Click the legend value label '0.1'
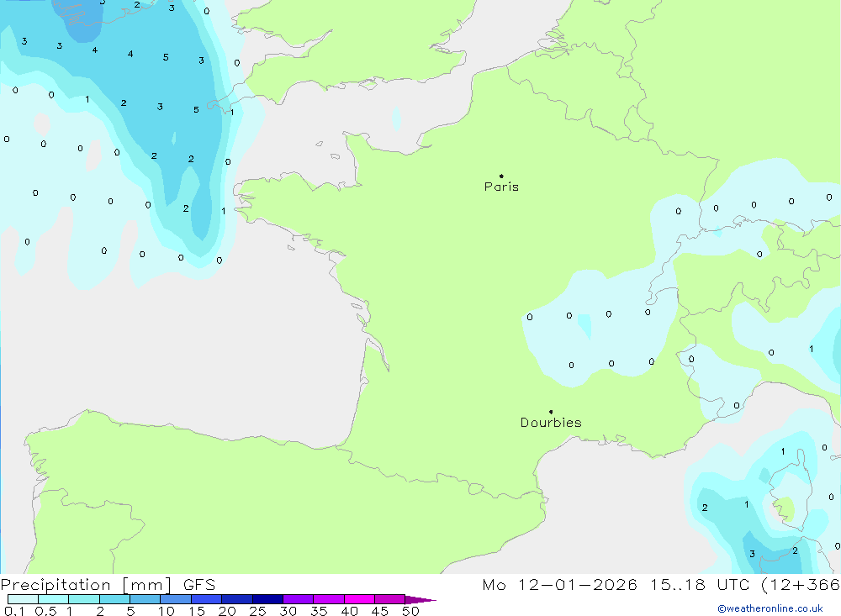 (x=14, y=611)
